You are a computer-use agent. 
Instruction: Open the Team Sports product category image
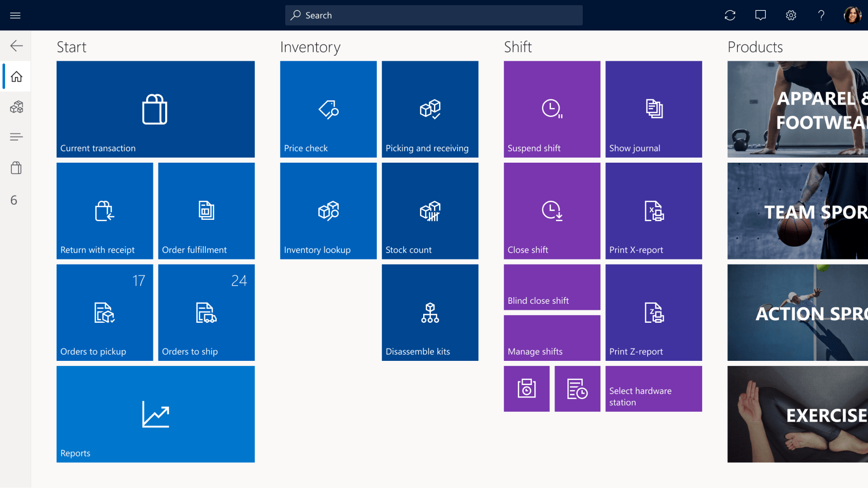click(797, 211)
